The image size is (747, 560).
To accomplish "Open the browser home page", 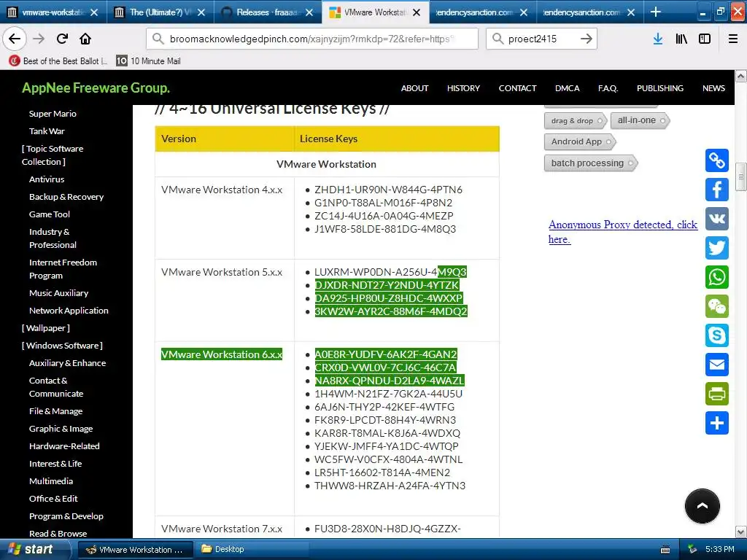I will click(x=85, y=39).
